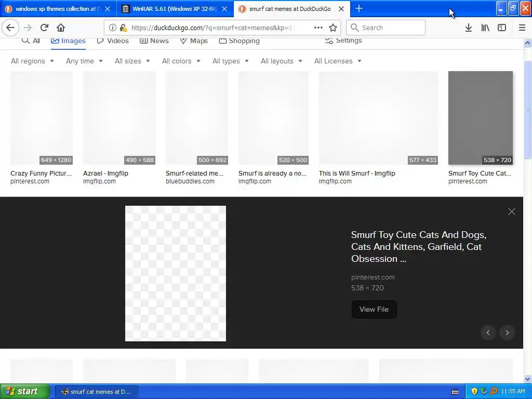The height and width of the screenshot is (399, 532).
Task: Switch to WinRAR 5.61 tab
Action: (175, 9)
